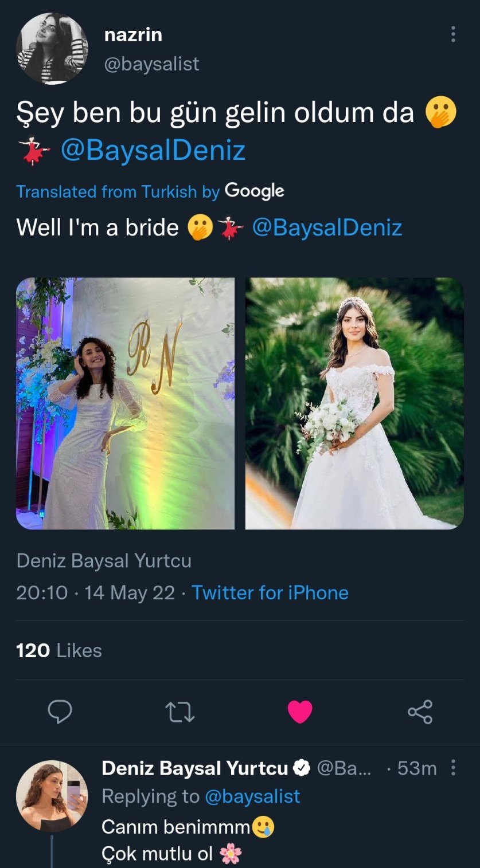This screenshot has height=868, width=480.
Task: View the 120 Likes list
Action: [x=59, y=650]
